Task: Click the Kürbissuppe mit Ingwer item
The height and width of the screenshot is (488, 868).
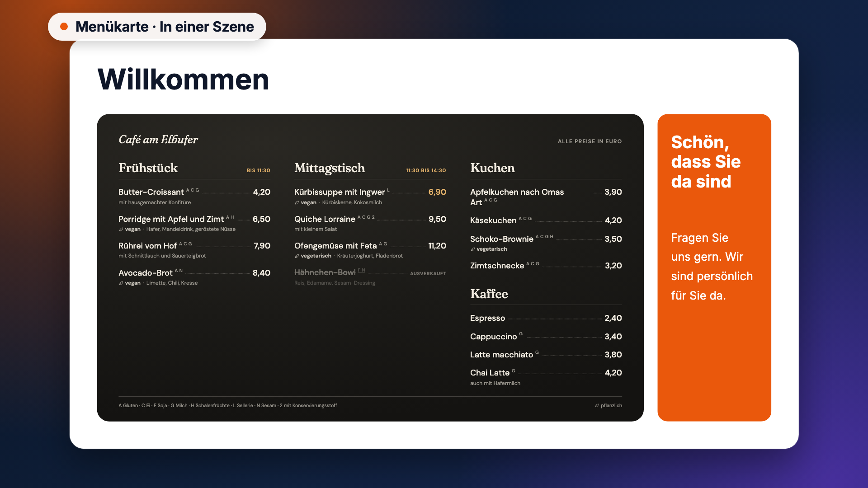Action: pyautogui.click(x=340, y=192)
